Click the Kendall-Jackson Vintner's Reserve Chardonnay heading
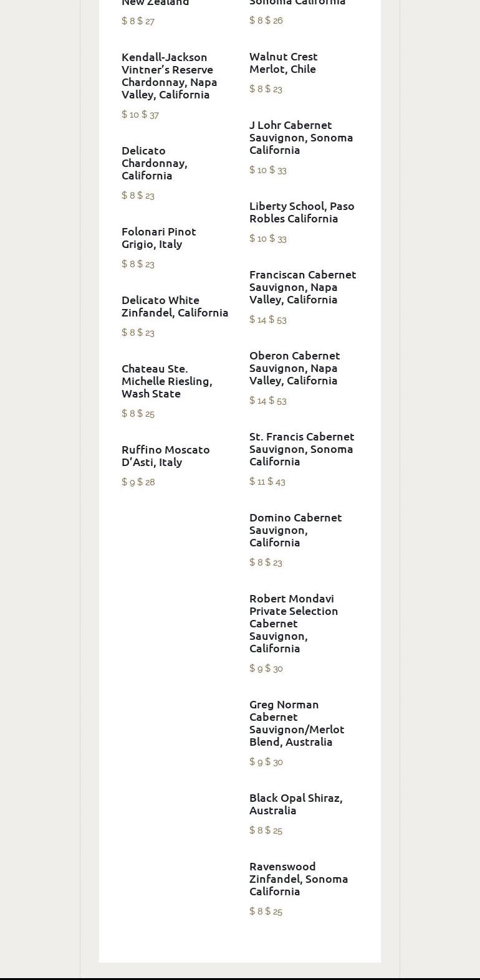 point(169,75)
